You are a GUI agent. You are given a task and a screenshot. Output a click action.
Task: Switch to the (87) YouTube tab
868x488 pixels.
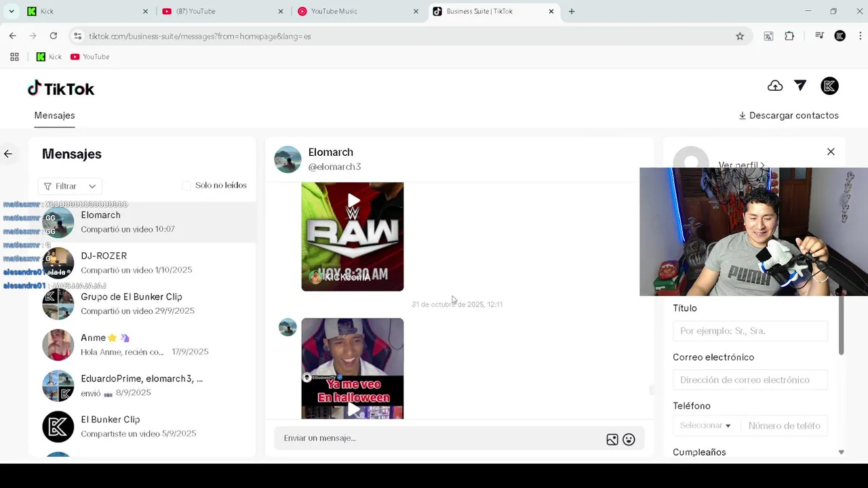[222, 12]
